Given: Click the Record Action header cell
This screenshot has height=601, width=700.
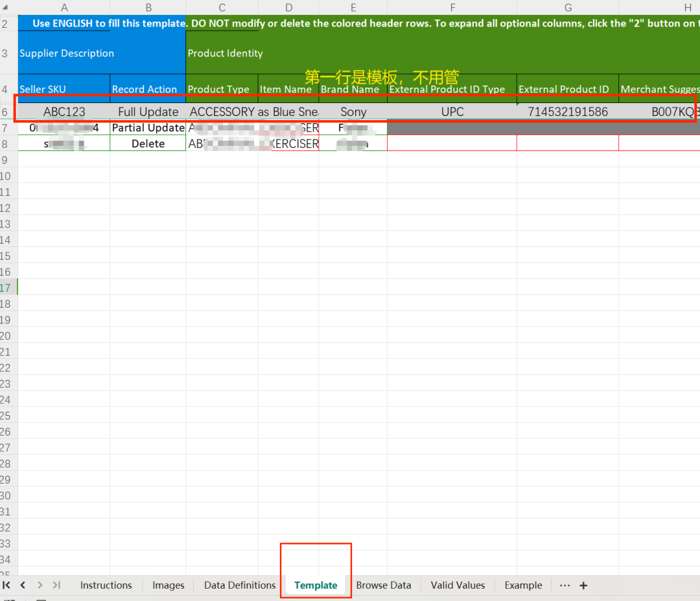Looking at the screenshot, I should click(148, 88).
